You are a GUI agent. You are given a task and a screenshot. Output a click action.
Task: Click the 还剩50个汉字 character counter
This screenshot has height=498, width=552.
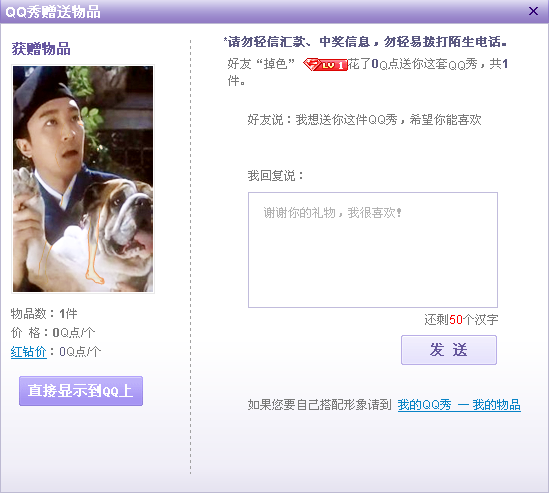pyautogui.click(x=463, y=322)
